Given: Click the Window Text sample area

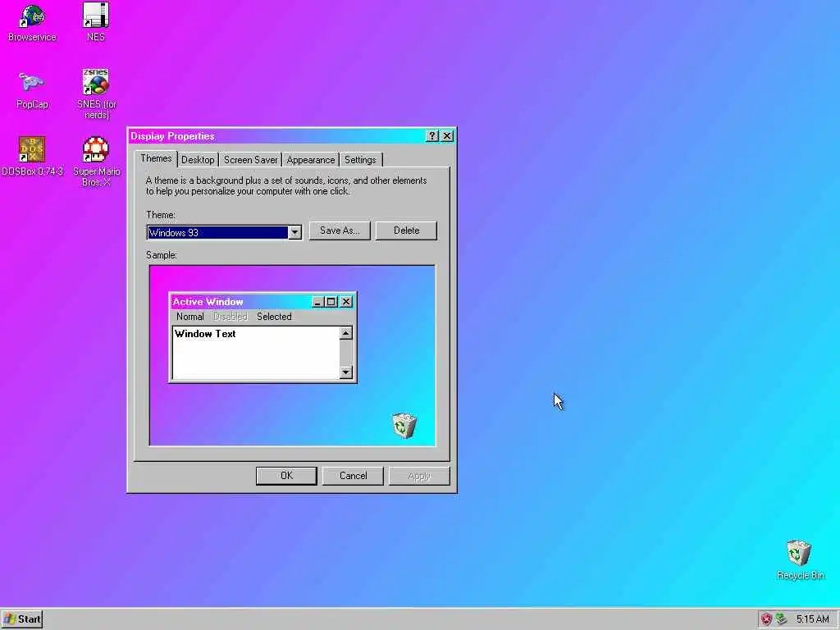Looking at the screenshot, I should click(256, 353).
